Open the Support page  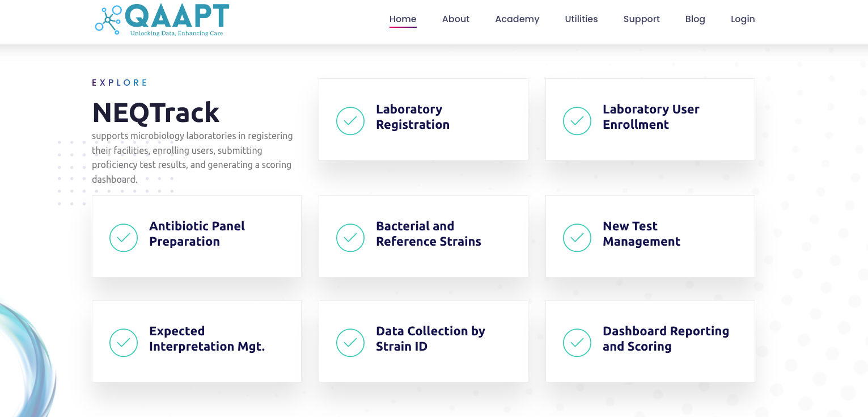(x=641, y=19)
